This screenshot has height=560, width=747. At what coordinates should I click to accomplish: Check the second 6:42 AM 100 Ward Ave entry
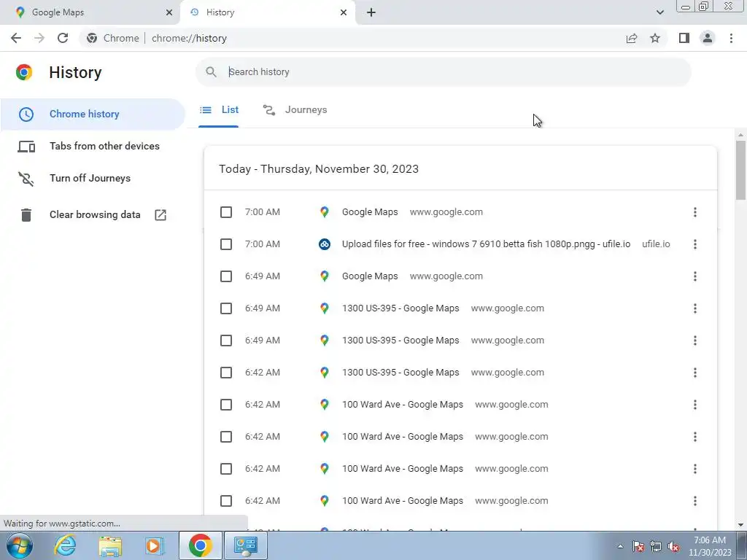click(x=226, y=437)
